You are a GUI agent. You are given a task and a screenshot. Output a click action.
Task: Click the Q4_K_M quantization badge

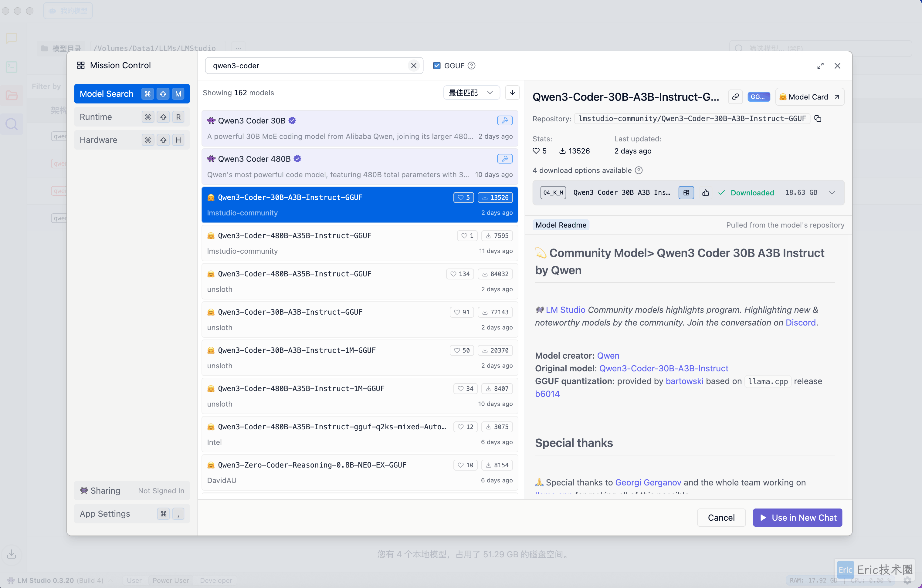tap(553, 193)
